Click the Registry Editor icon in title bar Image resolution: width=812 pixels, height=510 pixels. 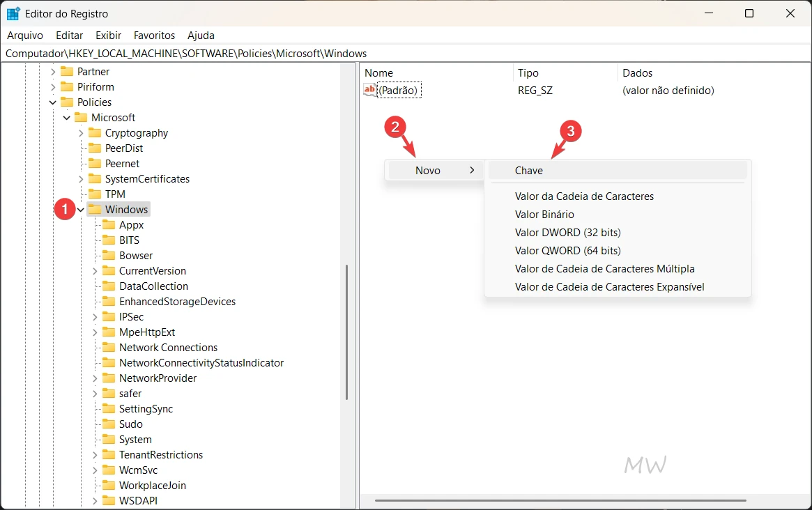coord(13,13)
